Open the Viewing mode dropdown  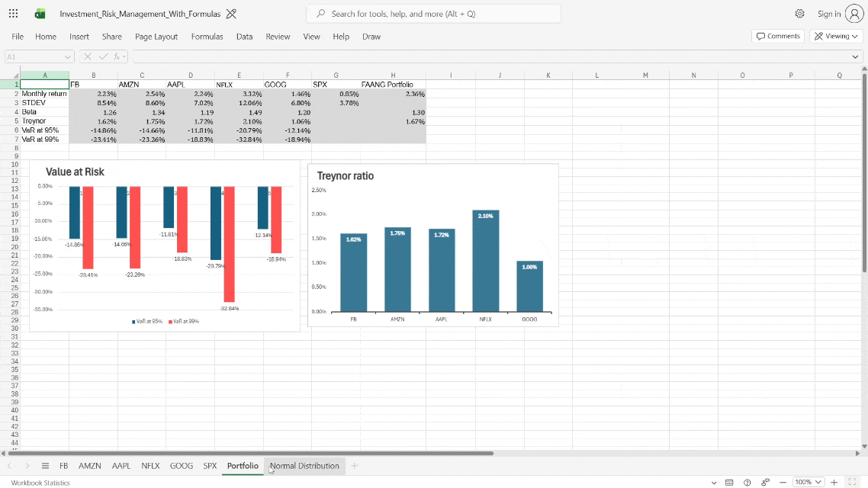836,36
